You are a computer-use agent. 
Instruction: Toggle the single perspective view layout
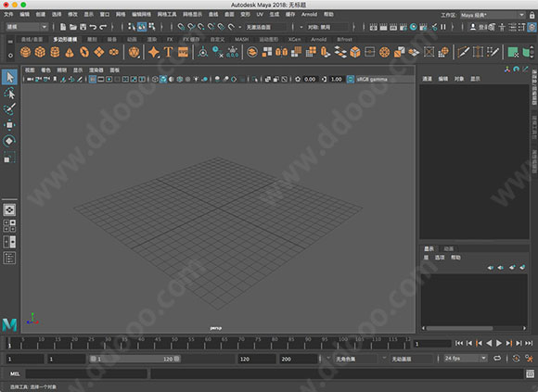coord(9,210)
